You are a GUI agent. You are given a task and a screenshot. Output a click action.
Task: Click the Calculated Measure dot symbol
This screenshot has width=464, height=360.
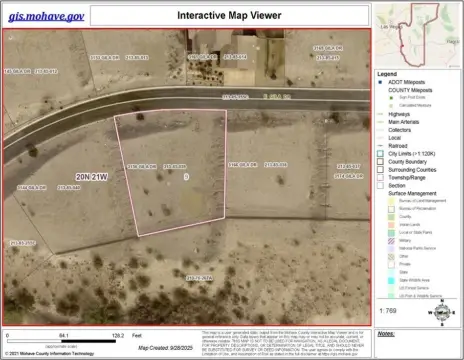(391, 106)
